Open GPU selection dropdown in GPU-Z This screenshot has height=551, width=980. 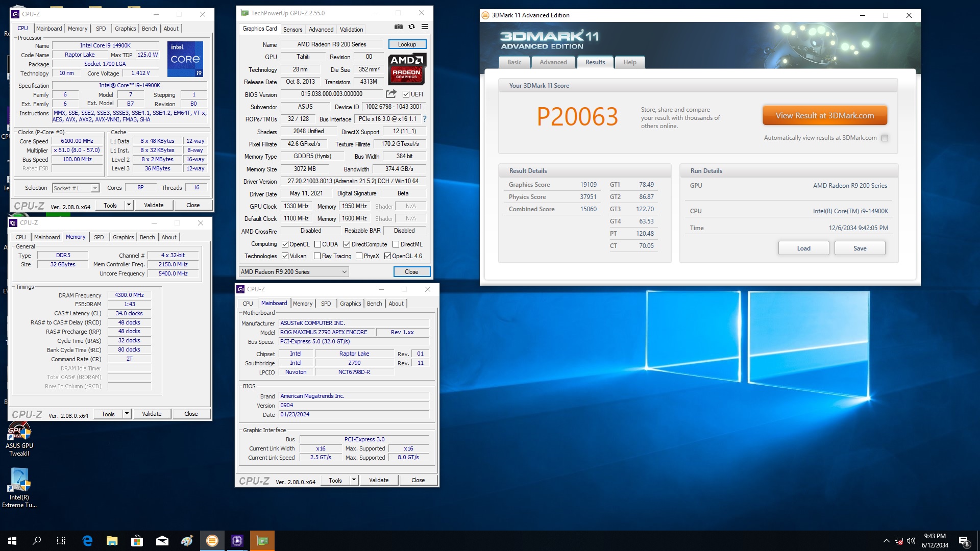(293, 272)
